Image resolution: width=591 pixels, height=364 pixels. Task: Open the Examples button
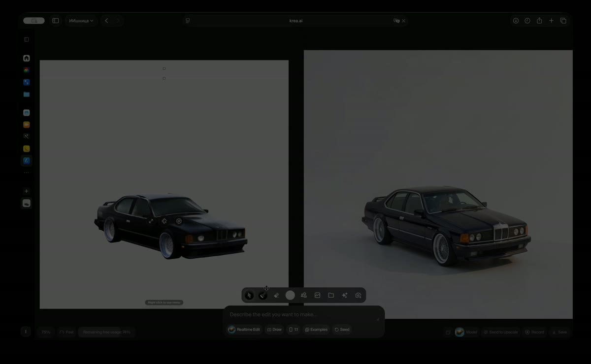316,330
